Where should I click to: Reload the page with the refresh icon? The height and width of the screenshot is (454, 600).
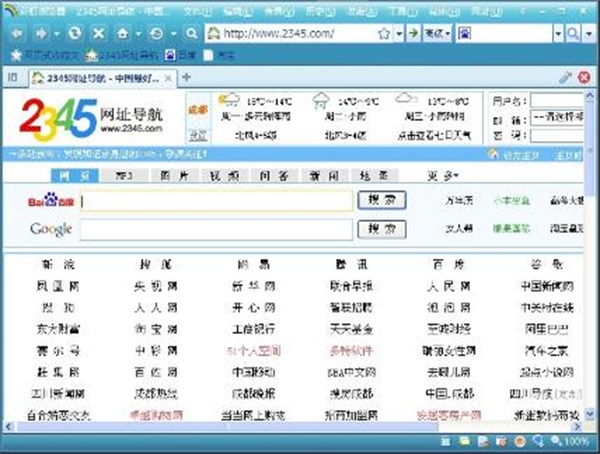click(x=75, y=33)
